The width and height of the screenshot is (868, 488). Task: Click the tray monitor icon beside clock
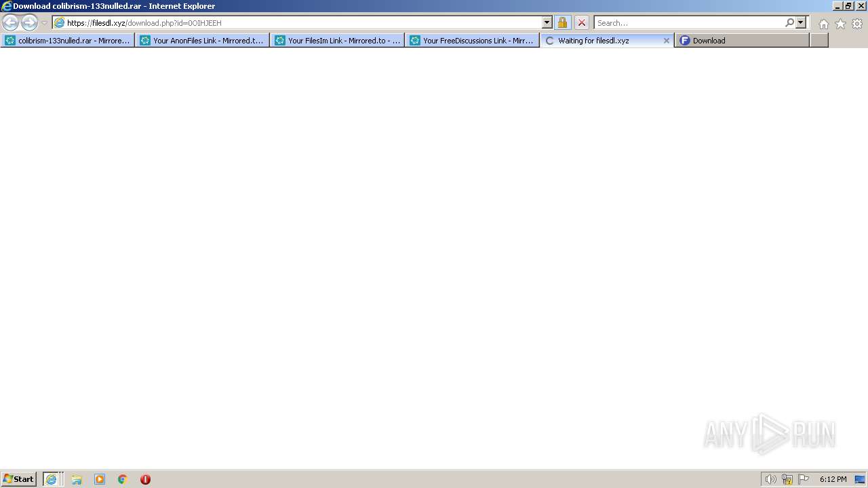point(860,479)
